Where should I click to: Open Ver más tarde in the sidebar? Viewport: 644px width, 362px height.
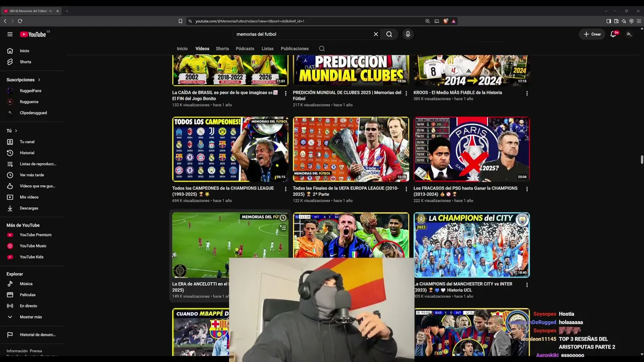tap(32, 175)
